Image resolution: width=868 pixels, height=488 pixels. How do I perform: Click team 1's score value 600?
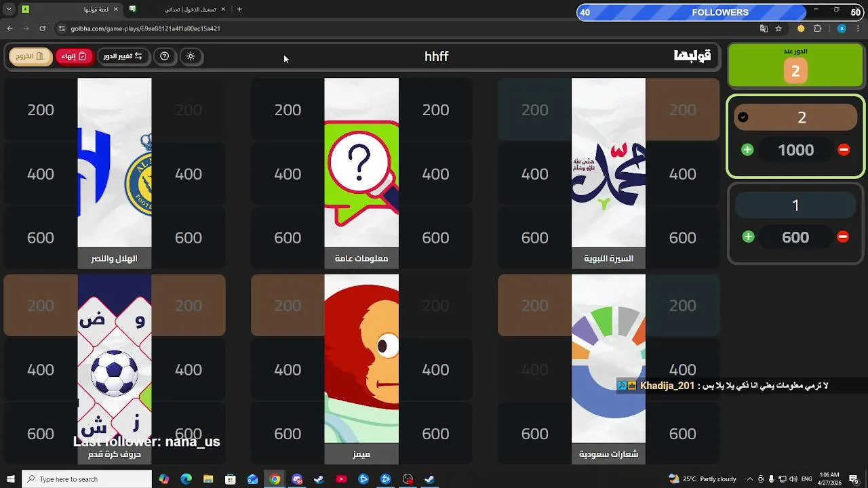click(795, 237)
